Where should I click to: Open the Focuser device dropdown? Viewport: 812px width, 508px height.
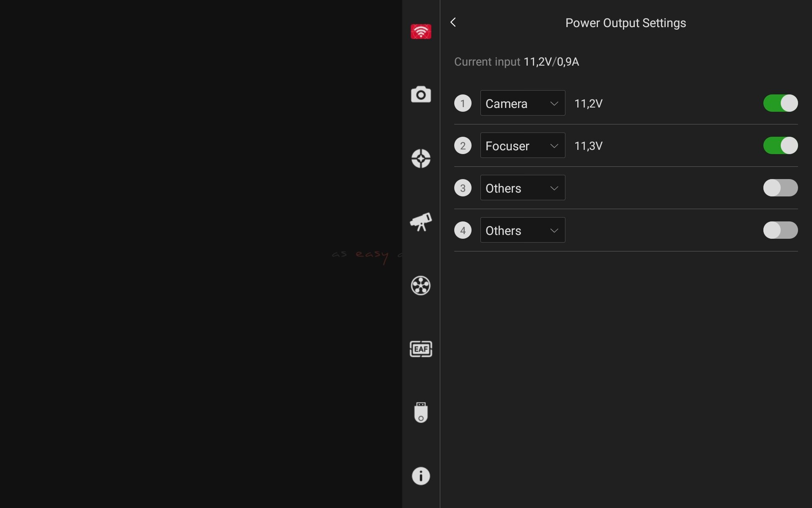click(522, 146)
